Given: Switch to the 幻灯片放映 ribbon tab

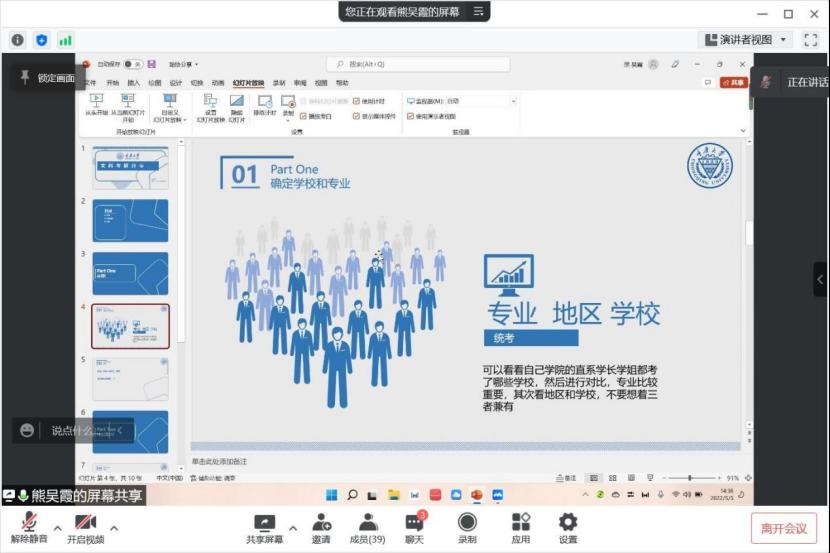Looking at the screenshot, I should [248, 83].
